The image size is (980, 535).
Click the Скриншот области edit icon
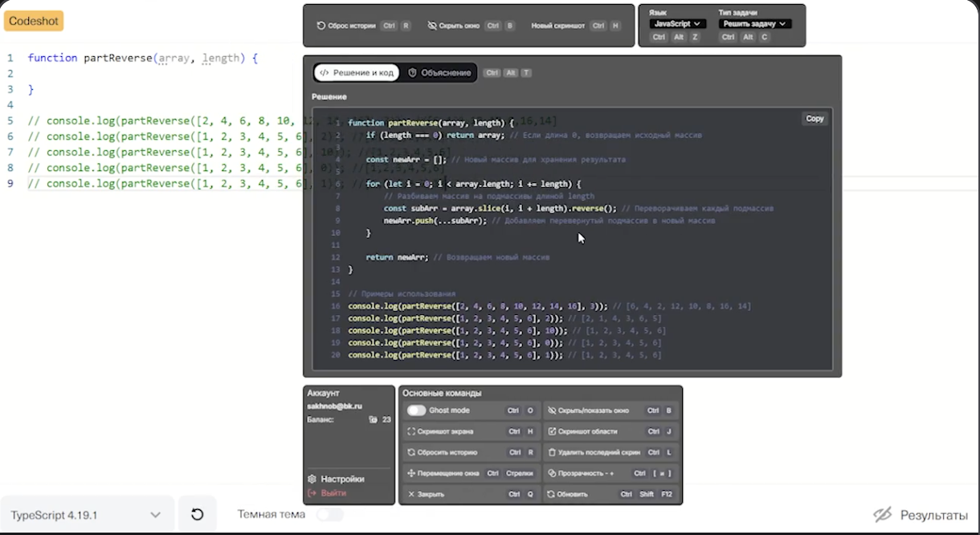tap(552, 431)
